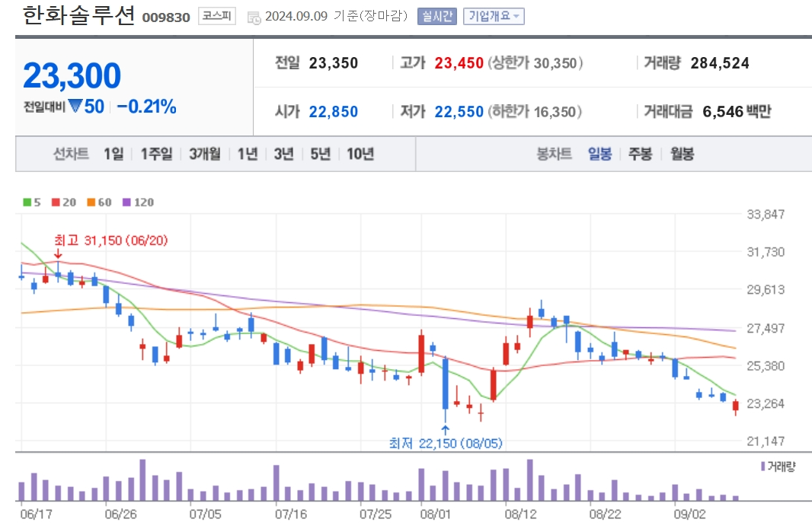Click the 하한가 16,350 text
Viewport: 812px width, 532px height.
(x=535, y=111)
